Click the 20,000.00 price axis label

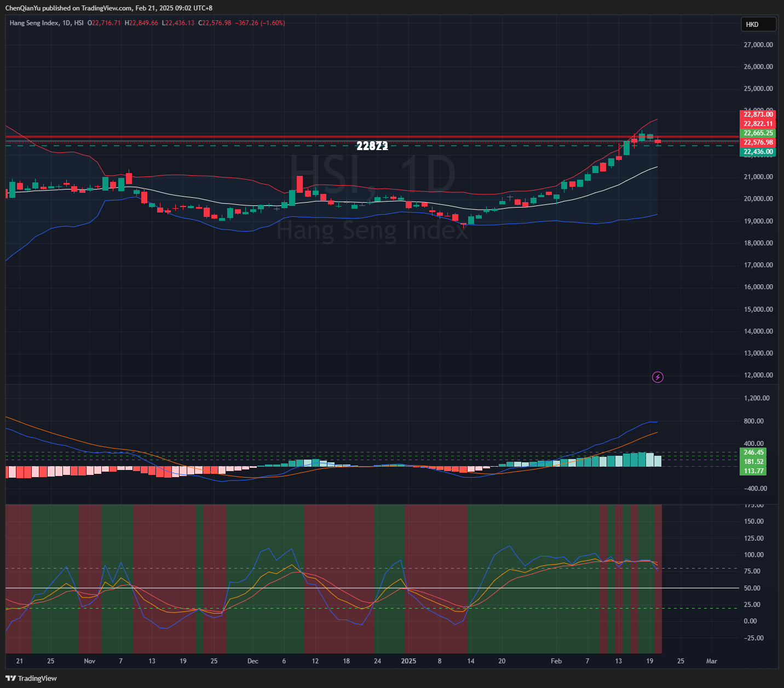coord(758,199)
